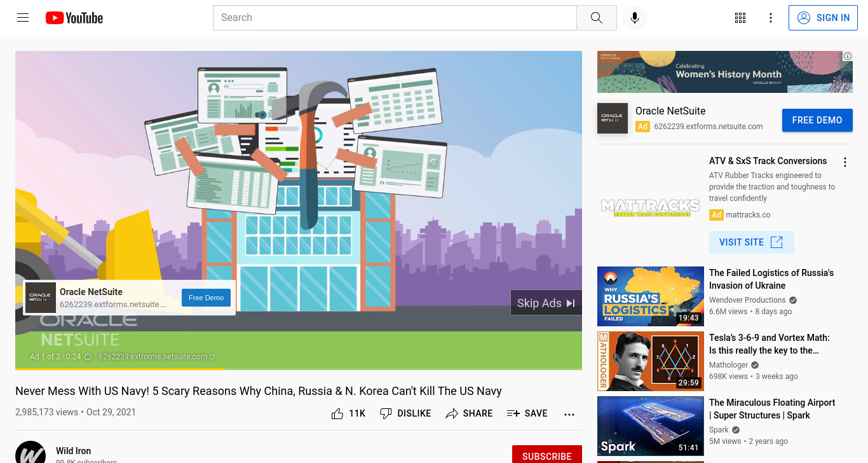This screenshot has height=463, width=868.
Task: Click Free Demo in video overlay
Action: (206, 298)
